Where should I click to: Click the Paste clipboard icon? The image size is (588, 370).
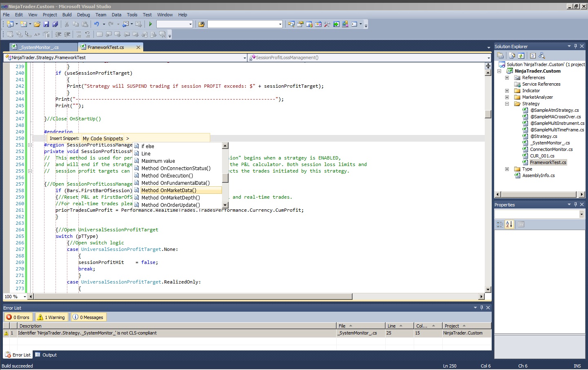coord(85,24)
